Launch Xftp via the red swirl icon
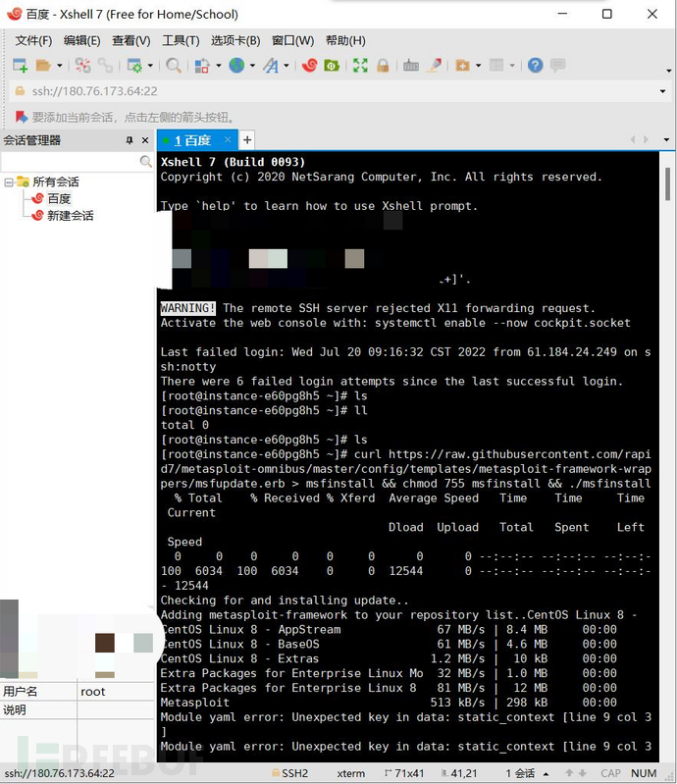677x784 pixels. point(309,65)
